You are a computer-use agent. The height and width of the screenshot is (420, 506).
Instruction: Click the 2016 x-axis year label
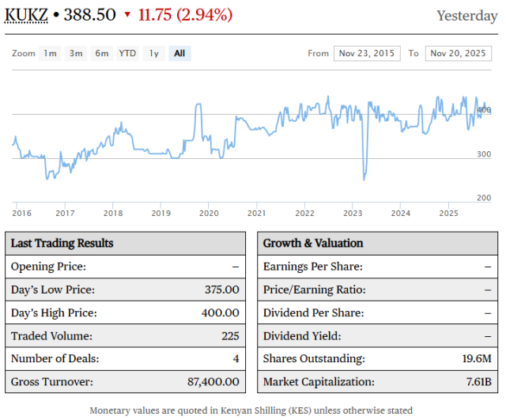(x=22, y=213)
